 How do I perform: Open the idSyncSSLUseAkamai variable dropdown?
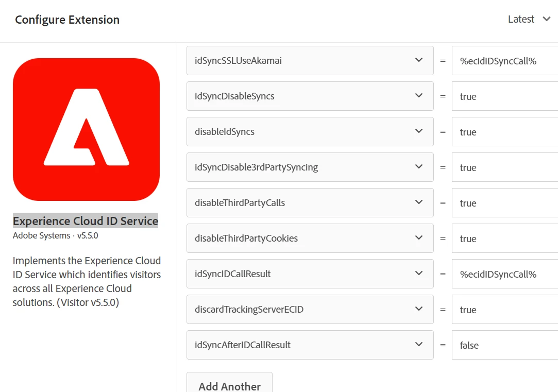click(x=310, y=60)
